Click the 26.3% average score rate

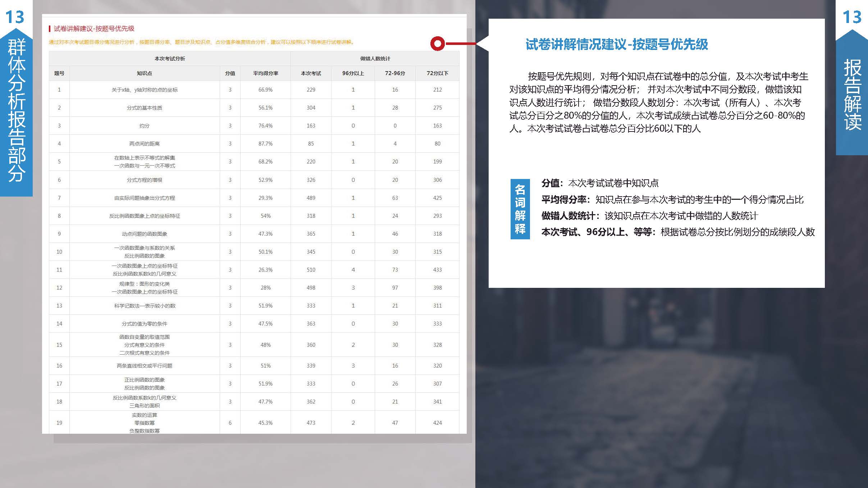coord(265,270)
